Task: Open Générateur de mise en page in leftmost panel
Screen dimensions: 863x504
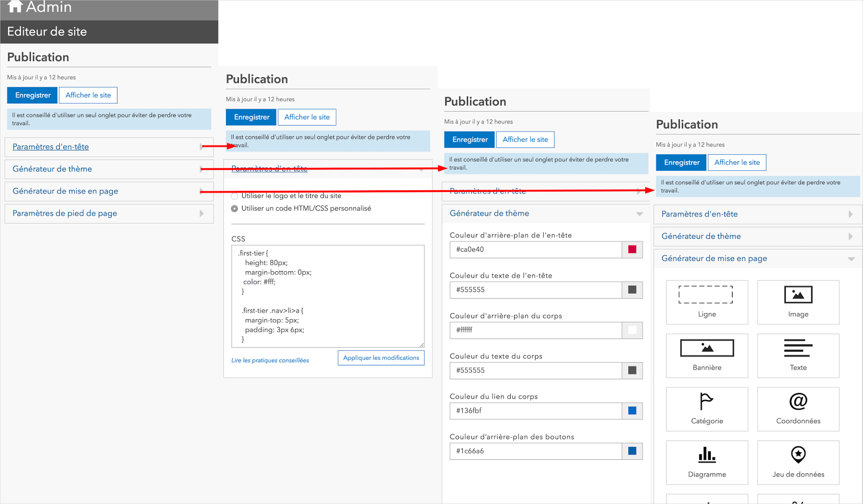Action: coord(109,191)
